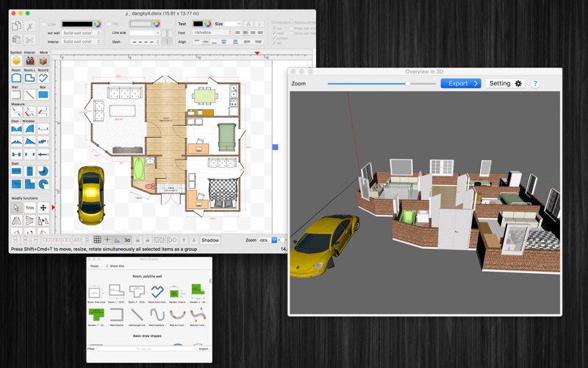Image resolution: width=588 pixels, height=368 pixels.
Task: Click the help question mark button
Action: point(535,84)
